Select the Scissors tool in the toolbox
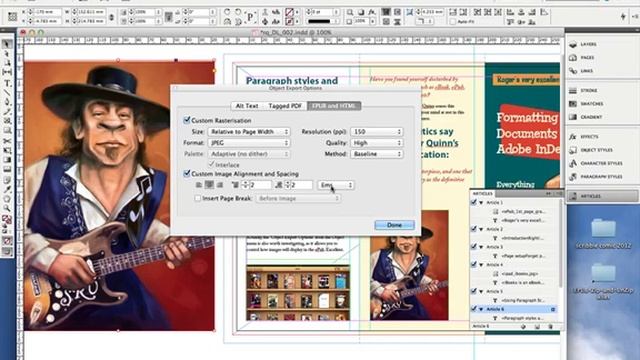Image resolution: width=640 pixels, height=360 pixels. (x=7, y=141)
